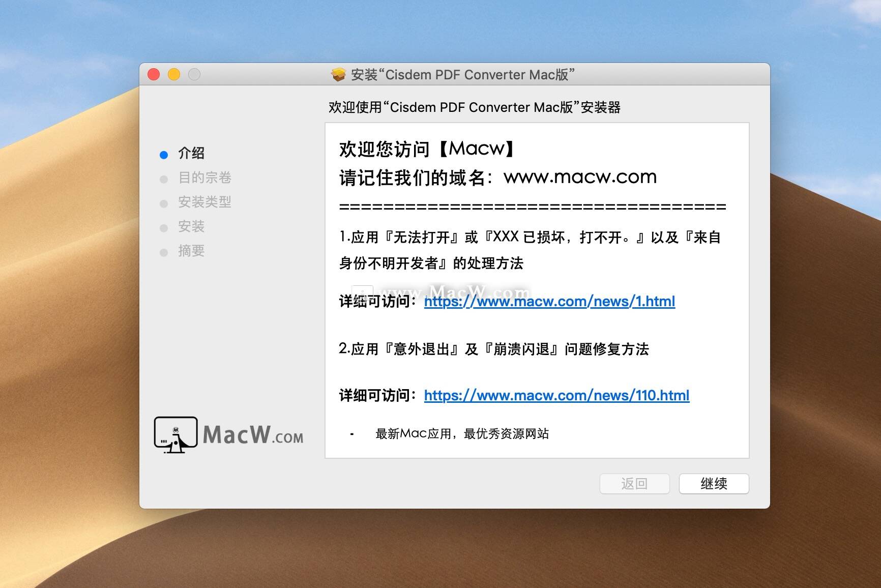Click the 返回 back button
Image resolution: width=881 pixels, height=588 pixels.
point(634,484)
